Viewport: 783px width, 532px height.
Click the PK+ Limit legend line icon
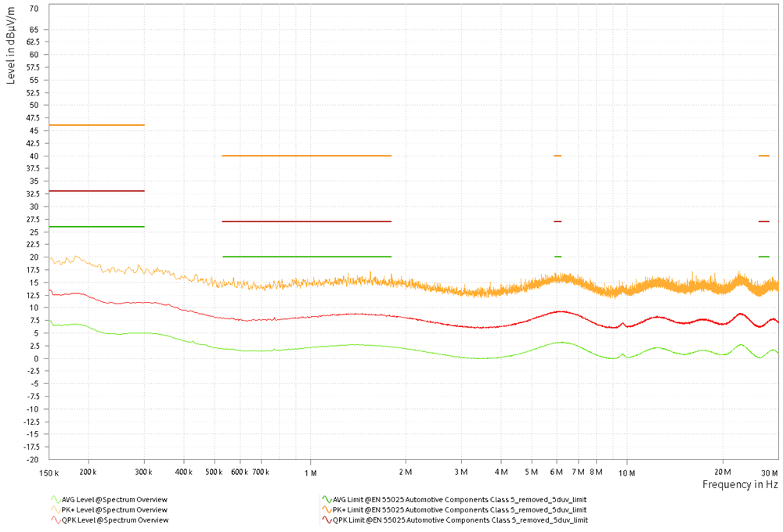point(327,509)
